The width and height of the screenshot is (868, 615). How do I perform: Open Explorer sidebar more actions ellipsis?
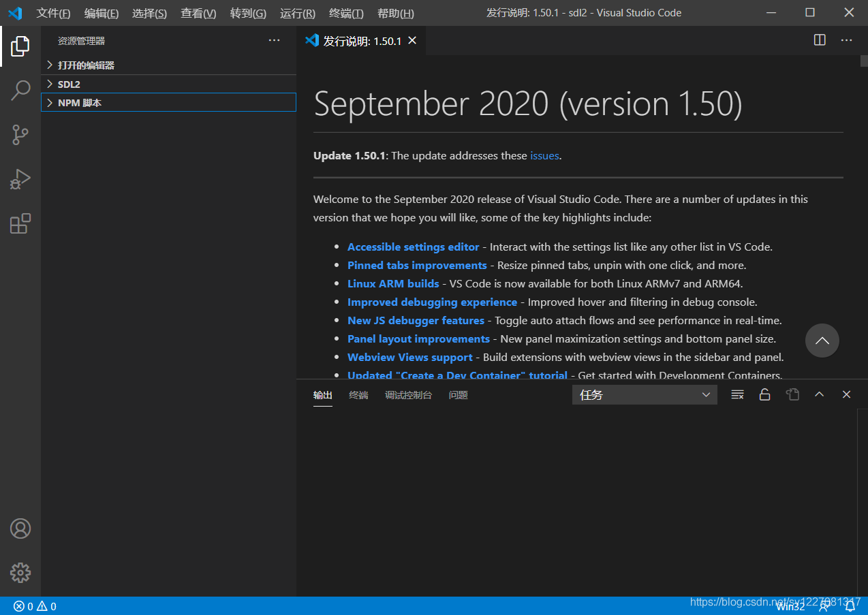274,40
